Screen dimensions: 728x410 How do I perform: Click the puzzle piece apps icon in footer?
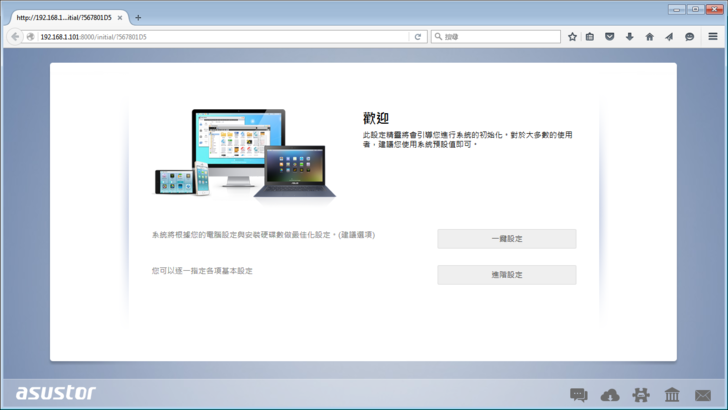point(641,395)
